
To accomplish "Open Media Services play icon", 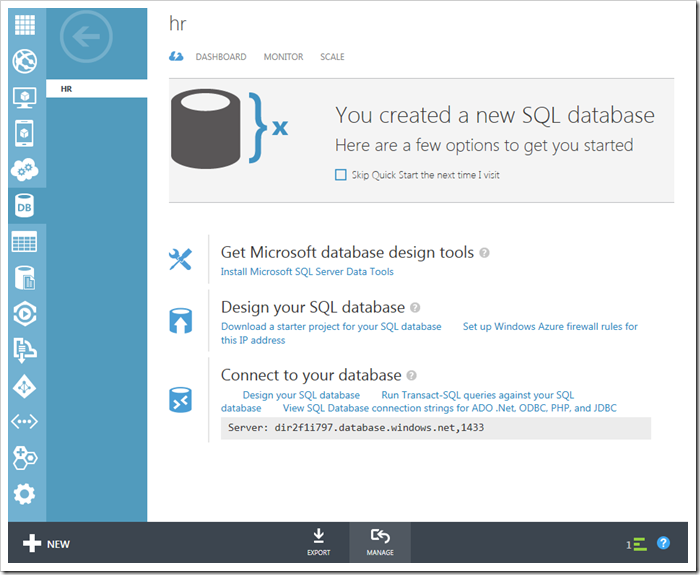I will pos(25,314).
